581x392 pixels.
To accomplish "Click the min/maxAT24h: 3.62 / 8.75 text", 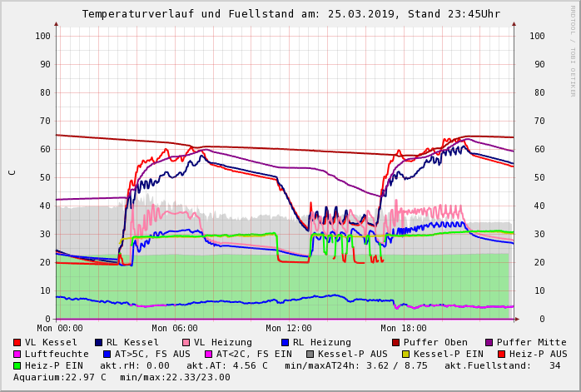I will pos(356,365).
